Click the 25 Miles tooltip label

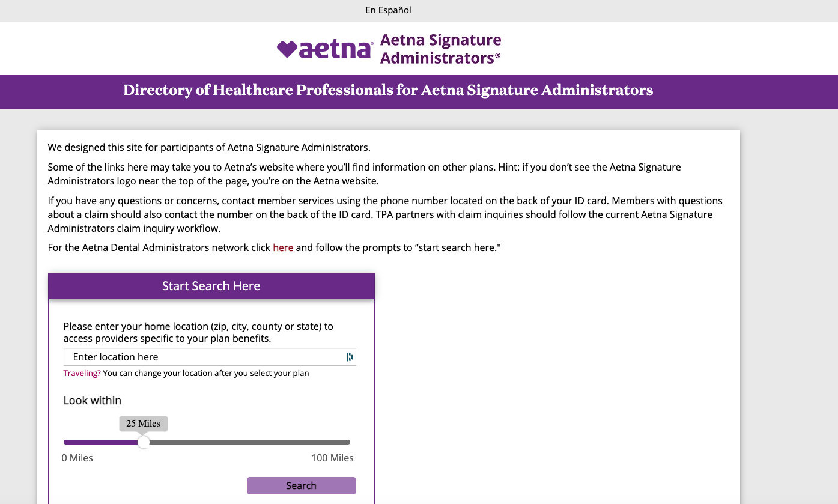(x=143, y=423)
